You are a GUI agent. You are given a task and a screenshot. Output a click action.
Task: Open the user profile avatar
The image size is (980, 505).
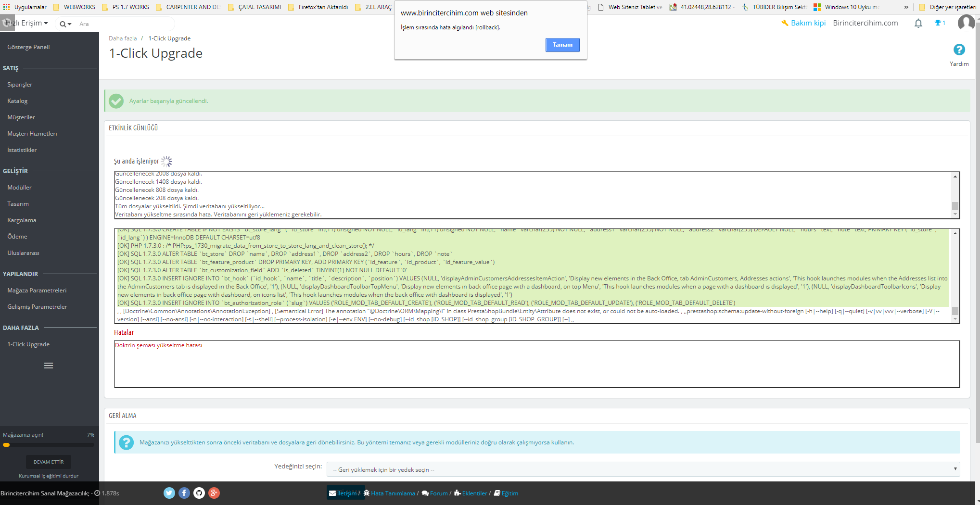point(966,22)
